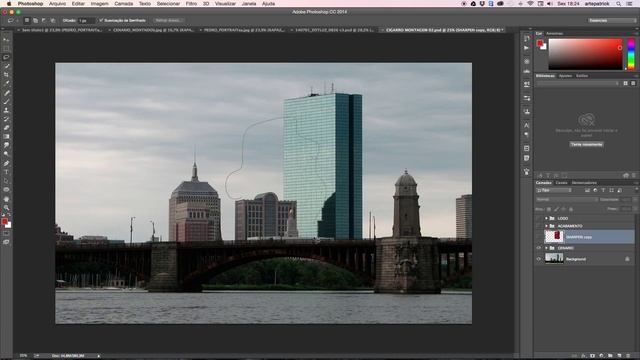Viewport: 640px width, 360px height.
Task: Click Subtract from selection option icon
Action: tap(44, 20)
